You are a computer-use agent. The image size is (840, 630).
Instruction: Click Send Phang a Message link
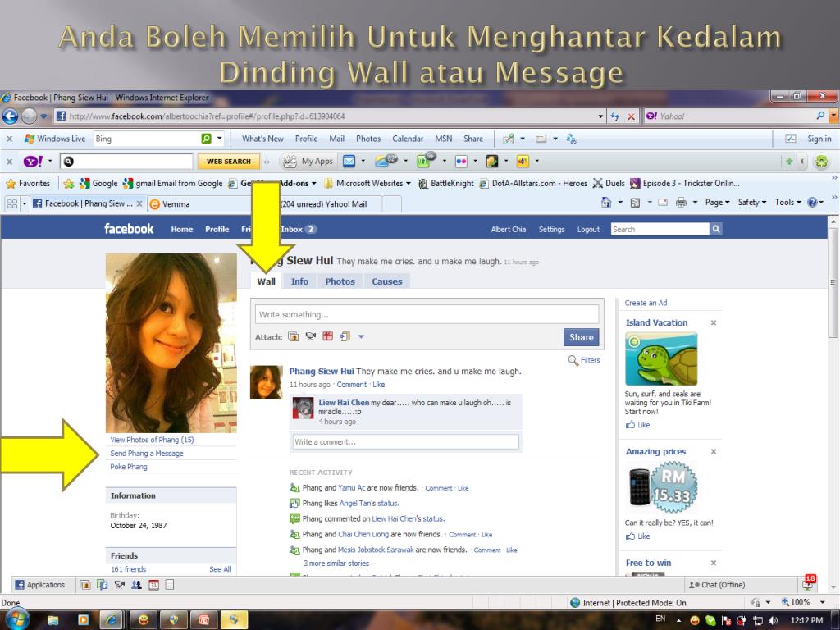coord(147,453)
